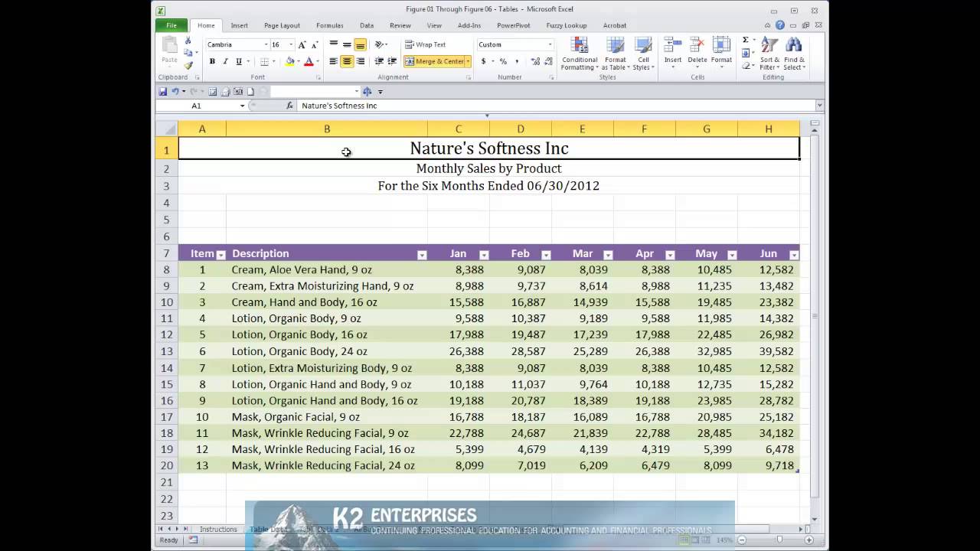This screenshot has height=551, width=980.
Task: Click the AutoSum sigma icon
Action: pyautogui.click(x=745, y=40)
